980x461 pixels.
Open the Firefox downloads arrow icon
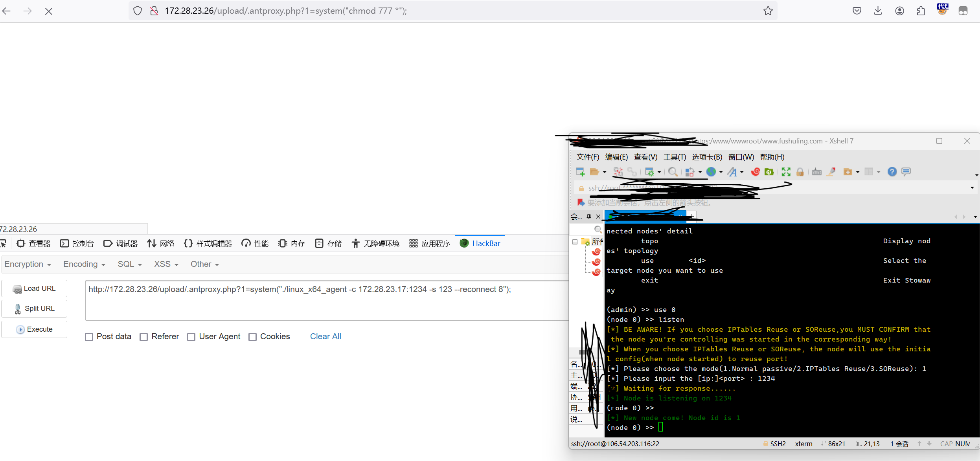click(x=878, y=11)
